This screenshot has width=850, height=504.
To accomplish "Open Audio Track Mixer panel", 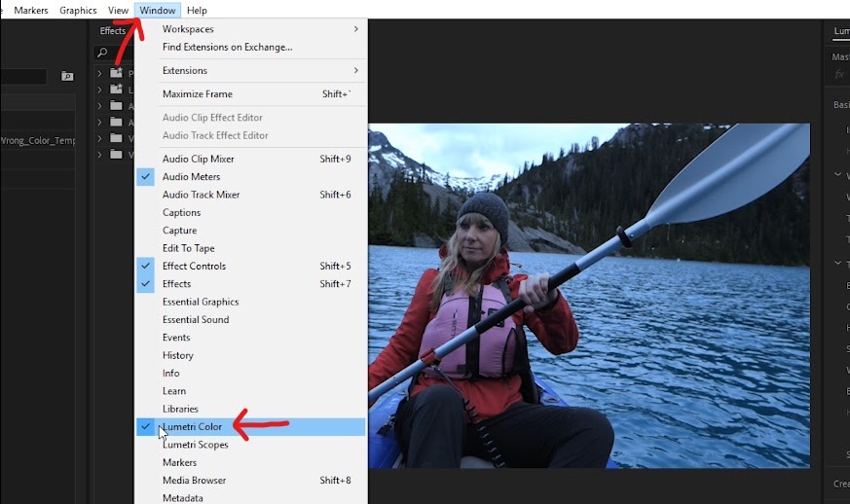I will [x=251, y=195].
